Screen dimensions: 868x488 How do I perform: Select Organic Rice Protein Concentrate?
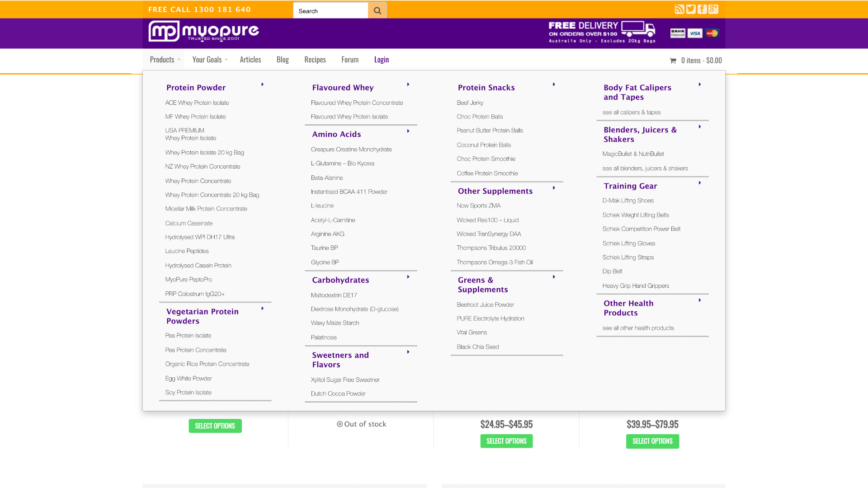coord(207,364)
